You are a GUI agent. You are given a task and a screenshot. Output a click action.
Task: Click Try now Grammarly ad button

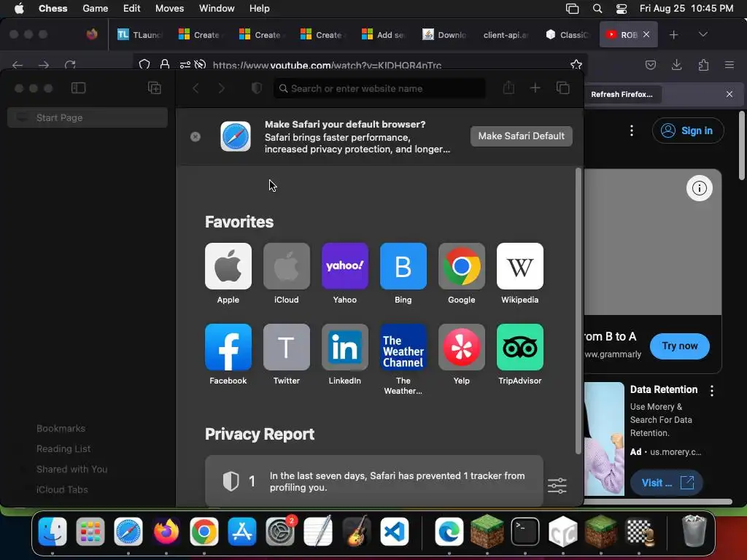point(679,346)
